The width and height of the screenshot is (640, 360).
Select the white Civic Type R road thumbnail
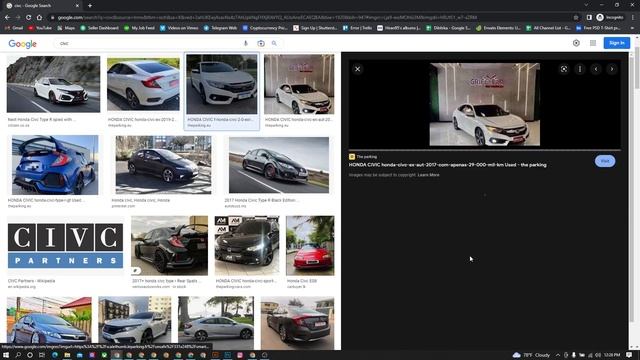(53, 84)
